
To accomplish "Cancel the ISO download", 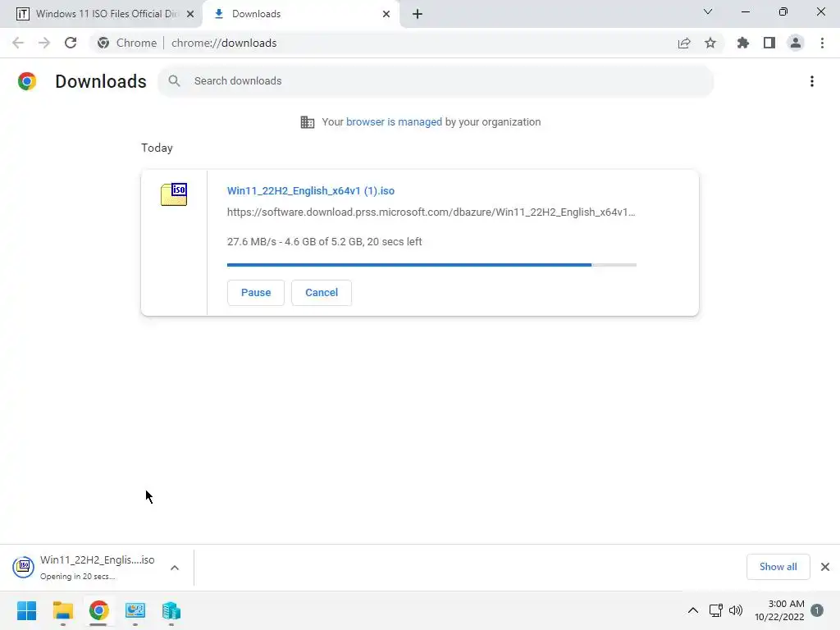I will [322, 293].
